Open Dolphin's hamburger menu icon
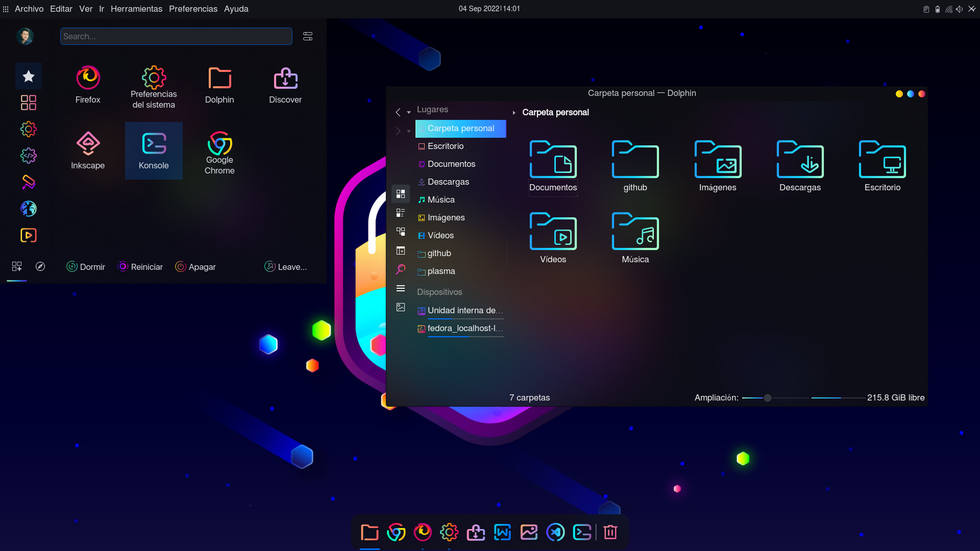 click(401, 288)
